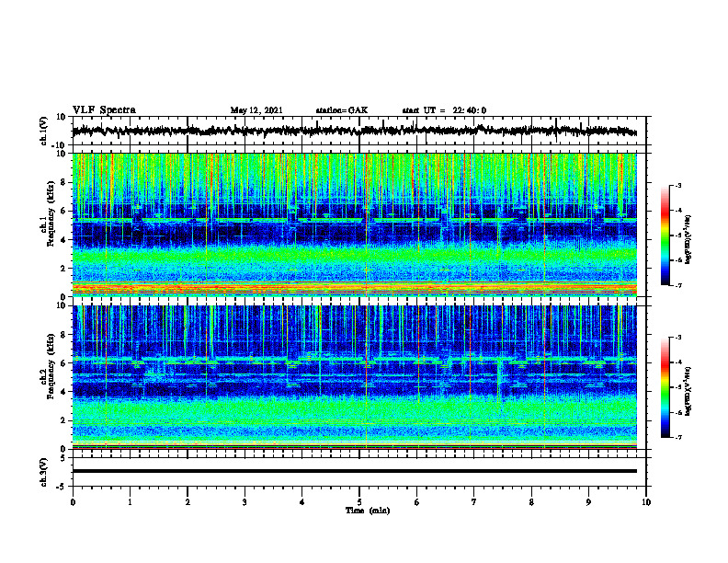Select the 'May 12, 2021' date label

[256, 110]
